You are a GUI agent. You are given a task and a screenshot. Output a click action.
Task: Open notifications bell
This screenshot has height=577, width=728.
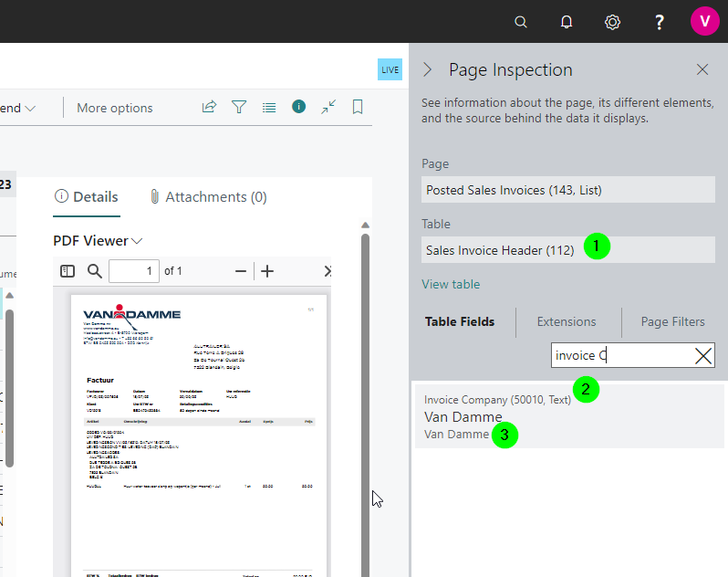(x=566, y=22)
